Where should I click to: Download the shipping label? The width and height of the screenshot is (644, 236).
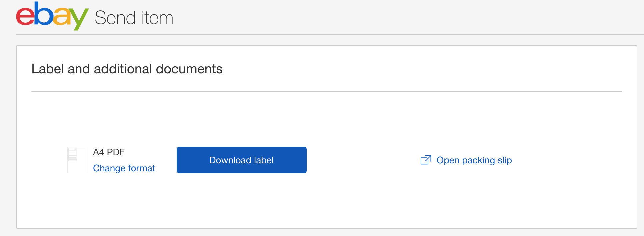[x=242, y=160]
